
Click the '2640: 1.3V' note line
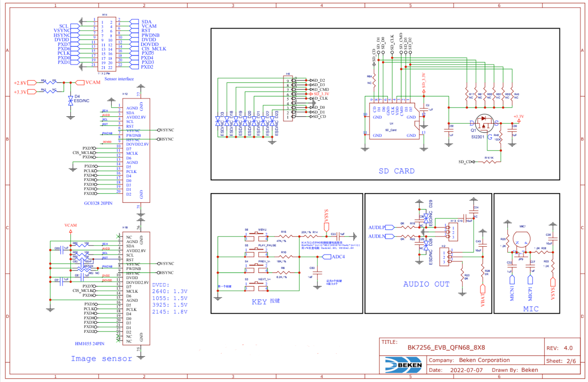point(170,291)
